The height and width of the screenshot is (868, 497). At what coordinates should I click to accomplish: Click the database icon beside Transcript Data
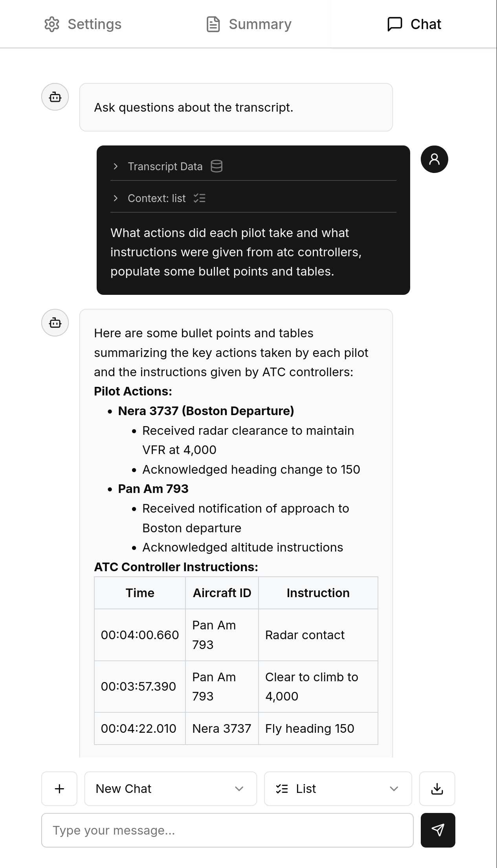[x=216, y=166]
